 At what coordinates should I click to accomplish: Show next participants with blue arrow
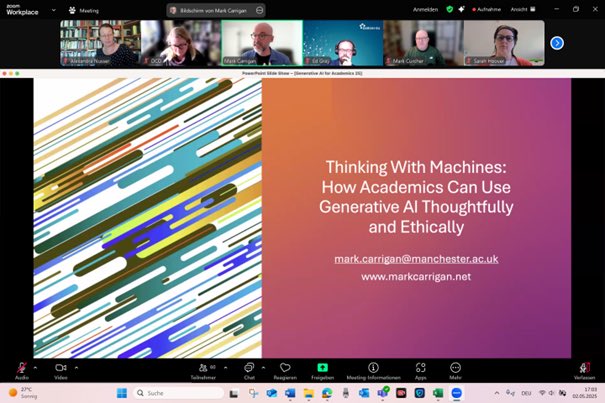pos(557,43)
